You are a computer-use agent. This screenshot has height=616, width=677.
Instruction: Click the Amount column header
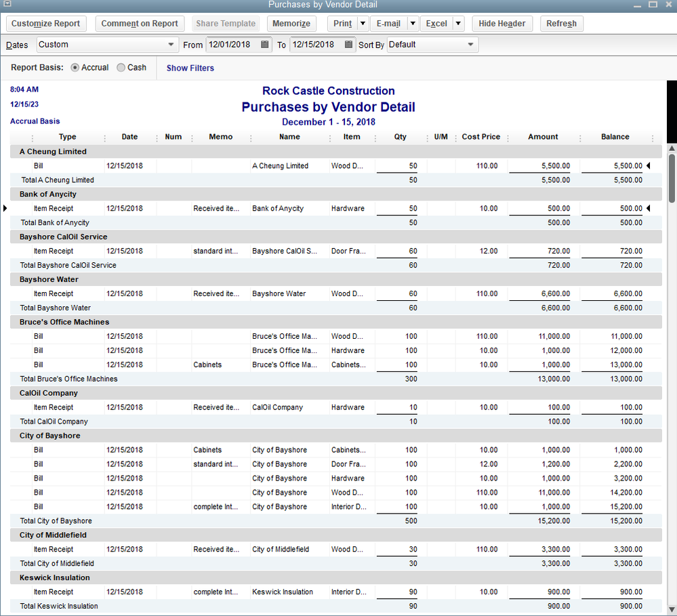(x=543, y=137)
